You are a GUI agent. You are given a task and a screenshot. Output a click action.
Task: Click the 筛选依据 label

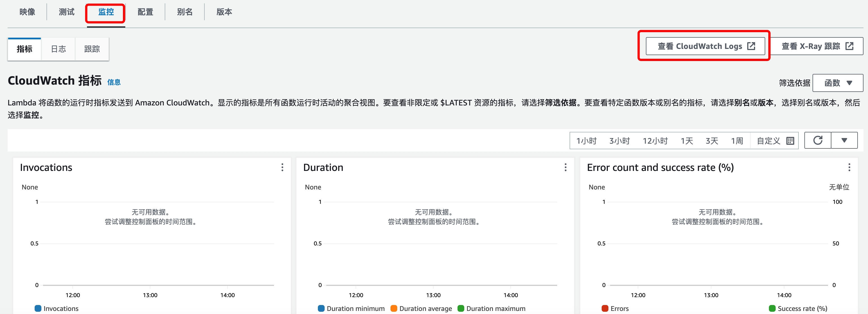(794, 83)
